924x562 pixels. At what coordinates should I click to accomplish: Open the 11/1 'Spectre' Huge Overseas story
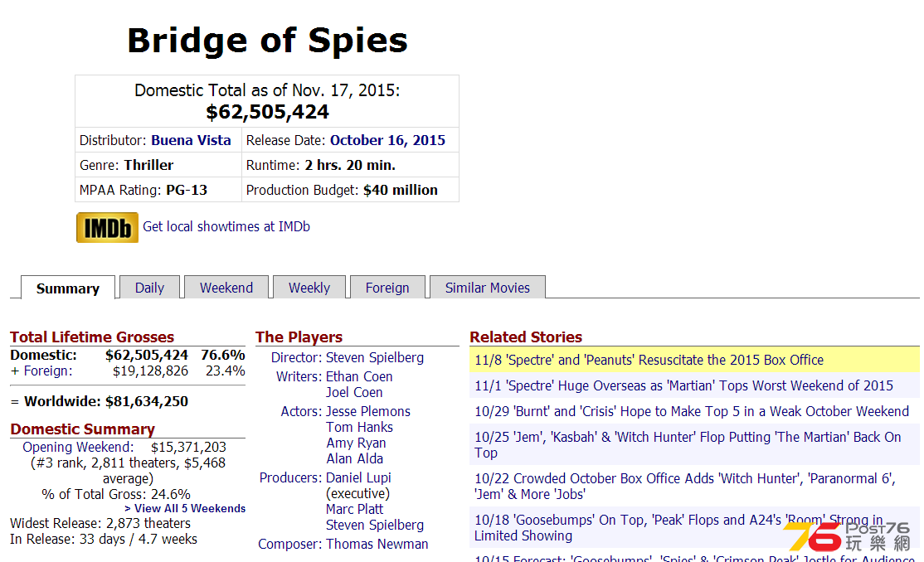click(x=683, y=386)
